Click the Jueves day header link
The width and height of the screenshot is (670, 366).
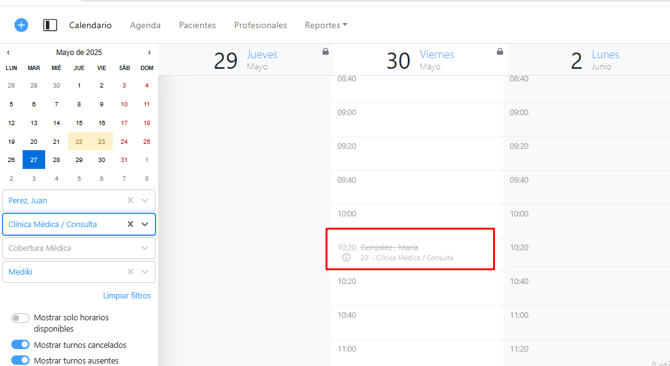click(262, 55)
